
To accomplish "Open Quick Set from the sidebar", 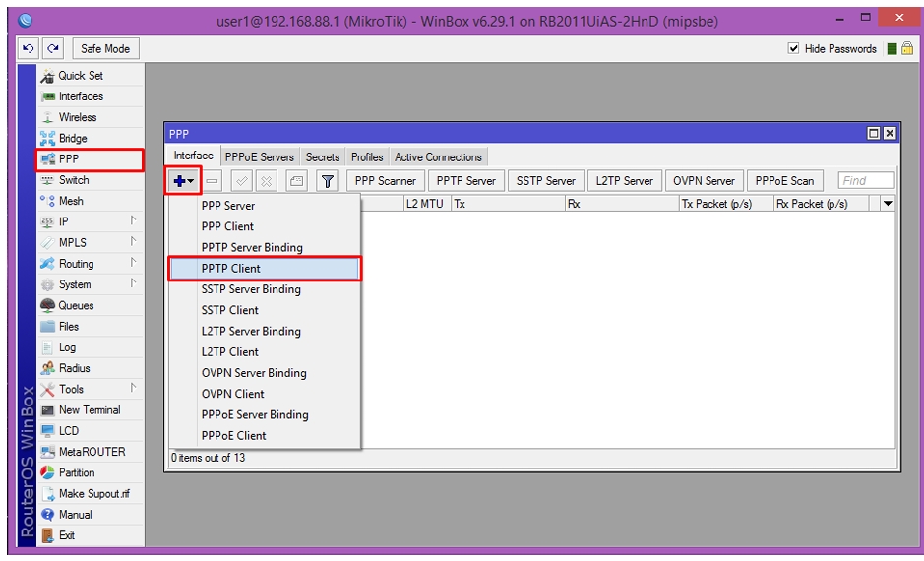I will [91, 76].
